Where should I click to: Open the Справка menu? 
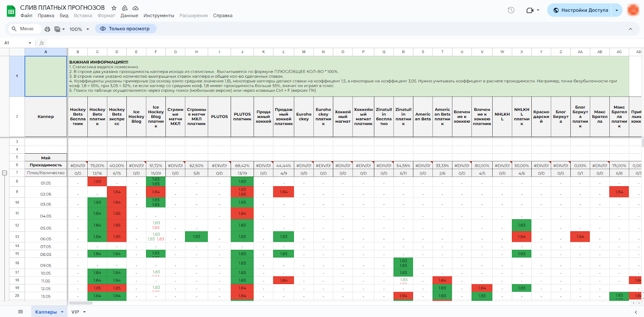coord(223,16)
